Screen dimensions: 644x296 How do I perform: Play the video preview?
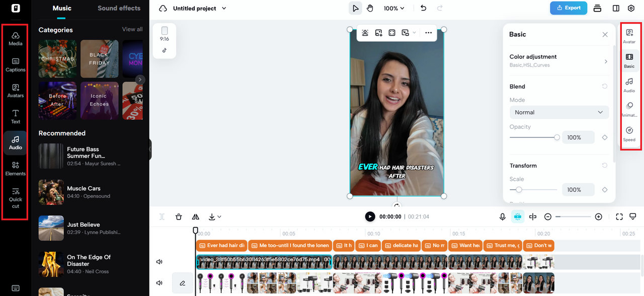370,216
